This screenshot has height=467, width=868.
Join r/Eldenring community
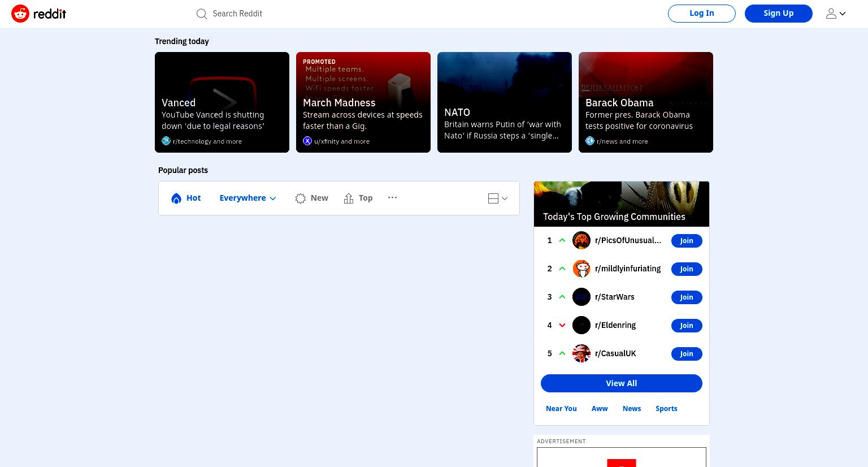pyautogui.click(x=687, y=326)
